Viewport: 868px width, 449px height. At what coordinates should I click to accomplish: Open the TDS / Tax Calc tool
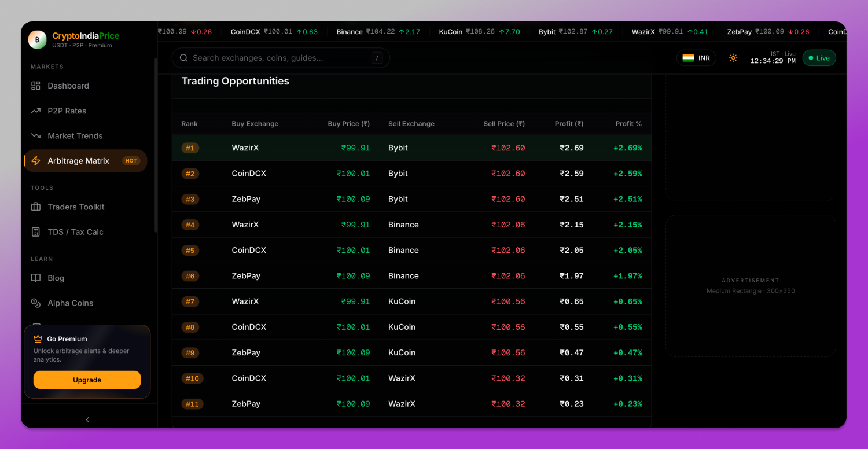click(x=86, y=232)
